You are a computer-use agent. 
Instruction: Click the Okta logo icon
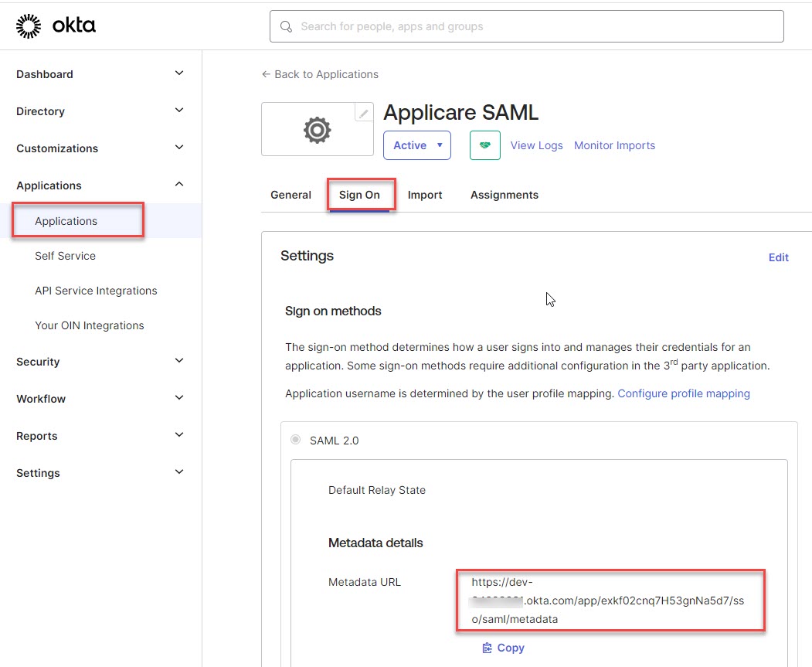coord(29,26)
